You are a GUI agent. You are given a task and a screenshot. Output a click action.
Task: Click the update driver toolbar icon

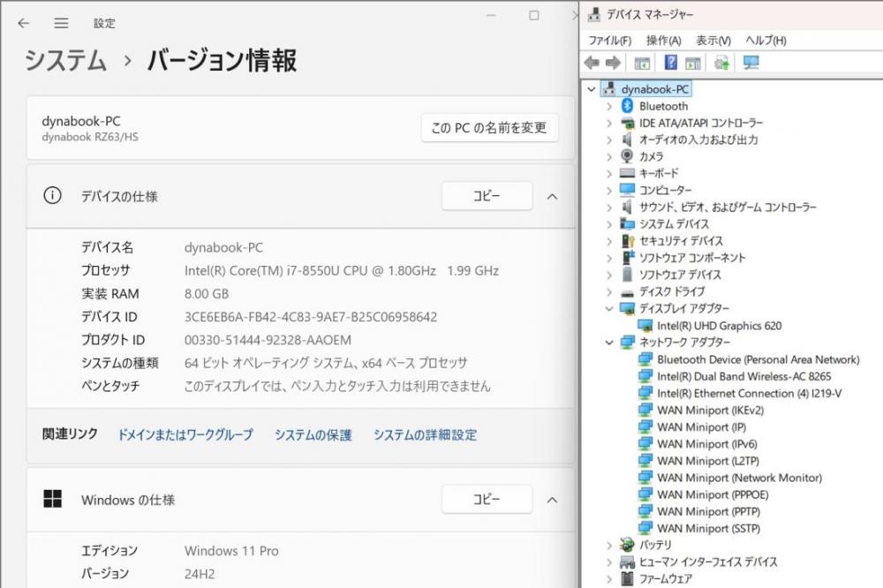pos(722,63)
